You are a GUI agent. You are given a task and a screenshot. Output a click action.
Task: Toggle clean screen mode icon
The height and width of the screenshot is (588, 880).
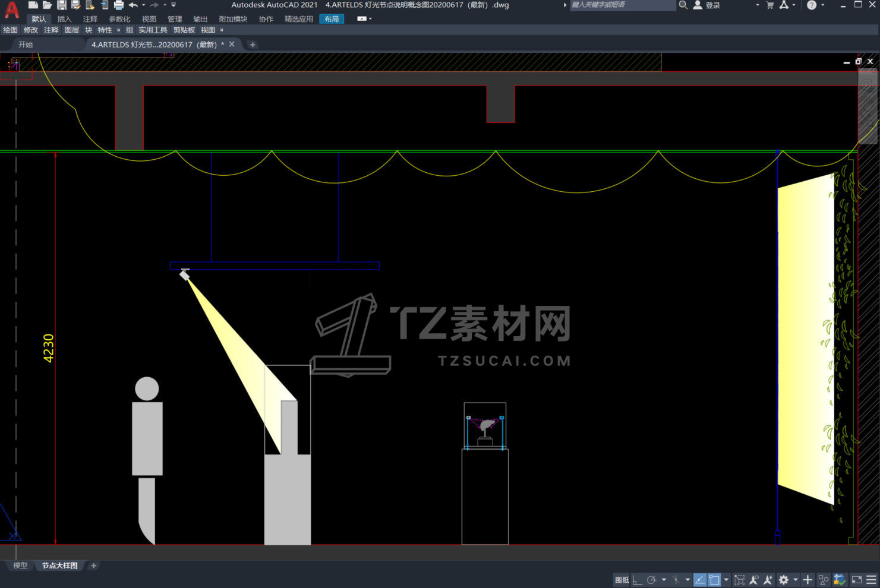(857, 580)
